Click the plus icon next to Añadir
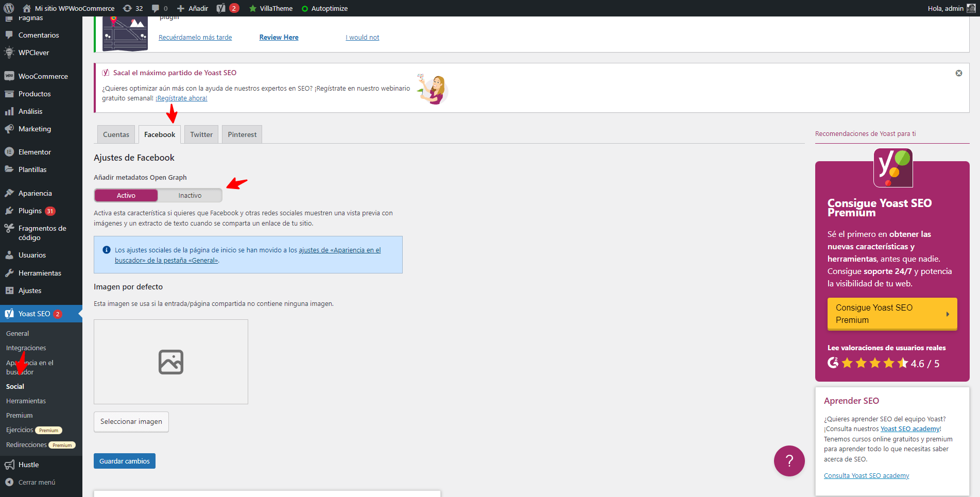Screen dimensions: 980x497 (x=181, y=8)
